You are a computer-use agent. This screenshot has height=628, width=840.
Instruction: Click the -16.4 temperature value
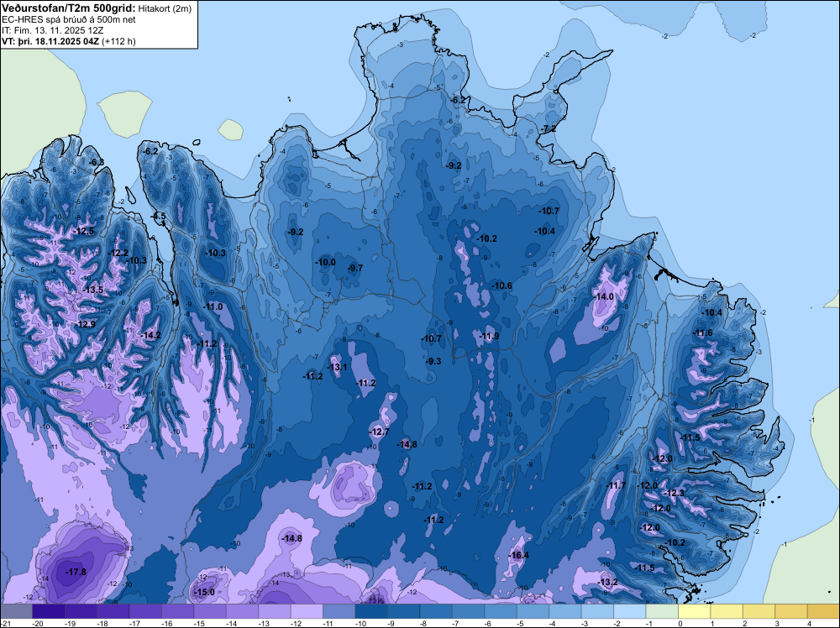click(x=518, y=555)
